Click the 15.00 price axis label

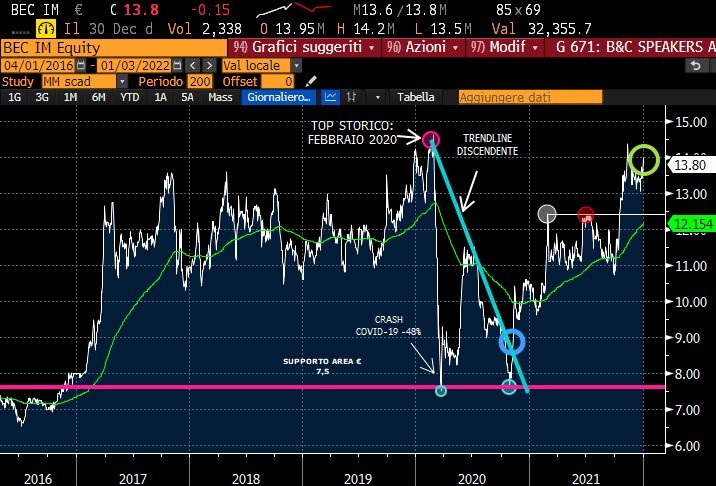click(x=692, y=122)
